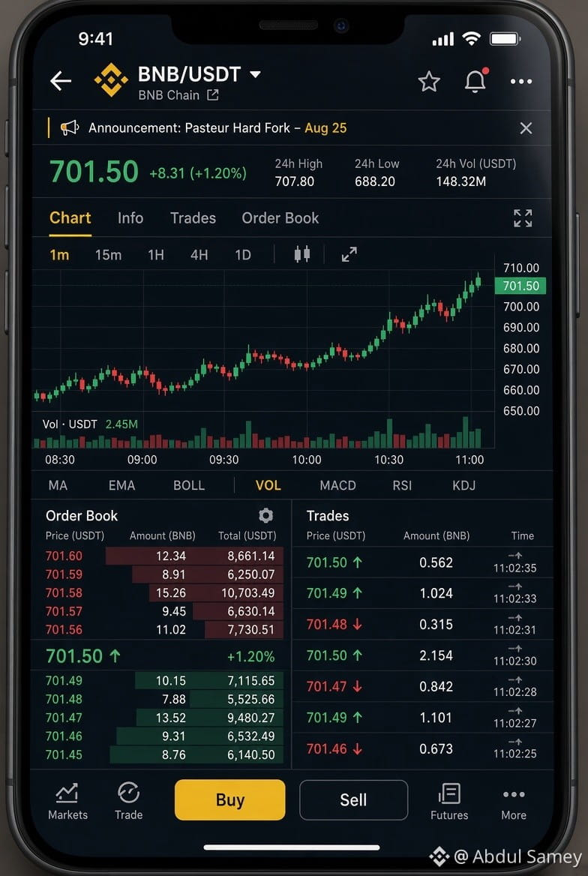Open fullscreen chart with corner-brackets icon
The width and height of the screenshot is (588, 876).
click(523, 218)
